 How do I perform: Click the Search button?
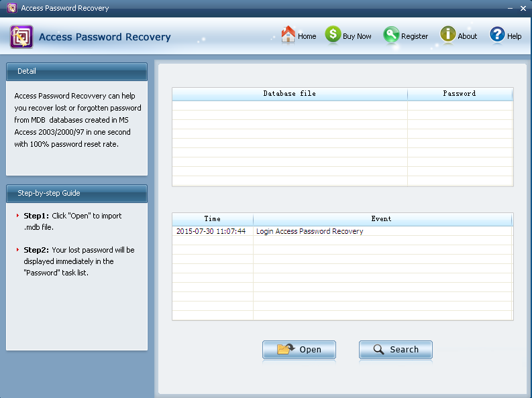coord(396,350)
